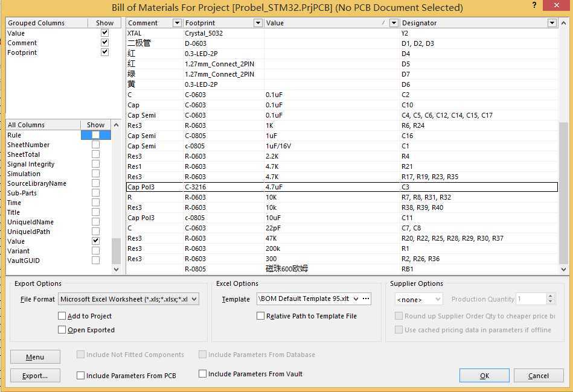573x392 pixels.
Task: Select 二极管 comment cell
Action: [x=154, y=43]
